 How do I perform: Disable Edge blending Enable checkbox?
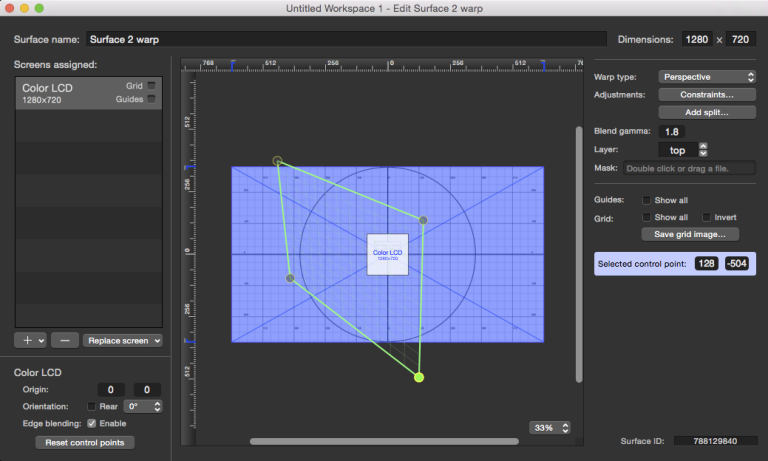point(92,423)
